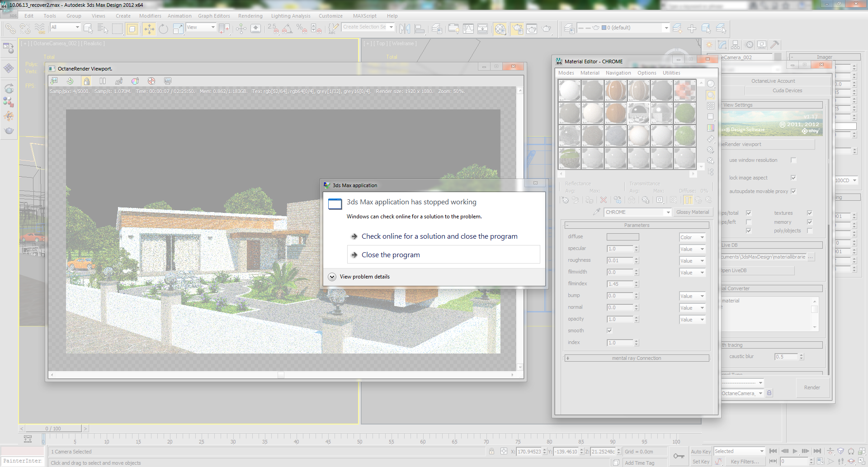This screenshot has height=467, width=868.
Task: Click the Select Object tool
Action: click(x=89, y=29)
